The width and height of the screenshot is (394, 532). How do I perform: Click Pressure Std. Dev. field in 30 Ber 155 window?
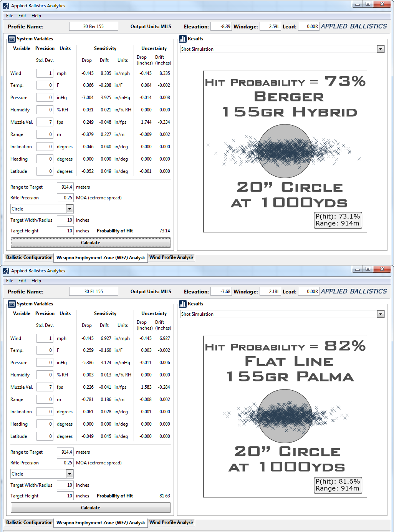point(45,98)
